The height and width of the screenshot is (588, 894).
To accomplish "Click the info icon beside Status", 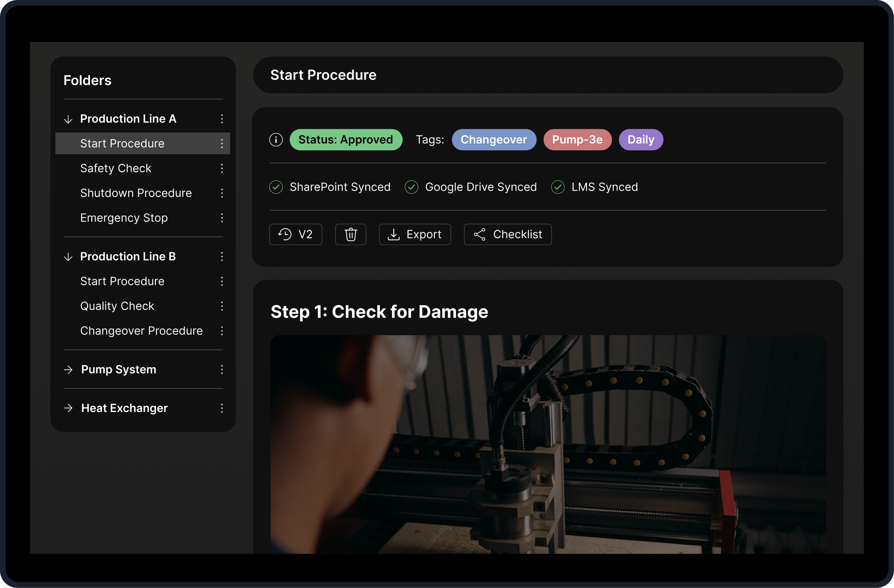I will (x=276, y=140).
